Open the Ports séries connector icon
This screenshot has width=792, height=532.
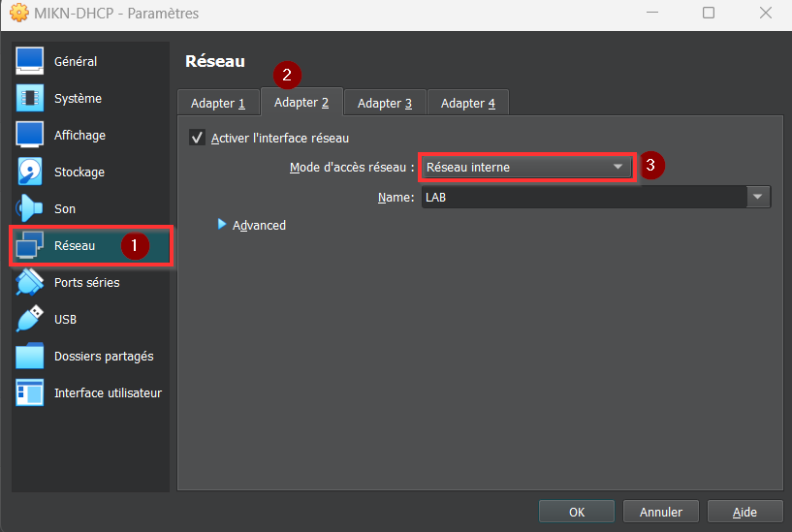point(30,282)
